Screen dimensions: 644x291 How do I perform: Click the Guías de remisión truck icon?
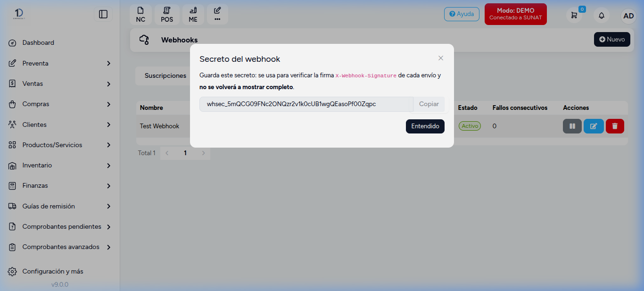click(x=13, y=207)
